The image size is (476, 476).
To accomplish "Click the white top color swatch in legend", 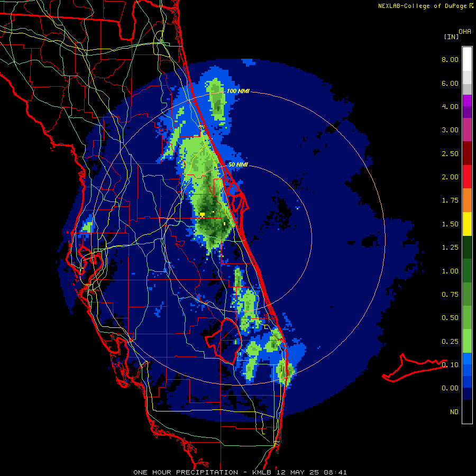I will click(467, 59).
